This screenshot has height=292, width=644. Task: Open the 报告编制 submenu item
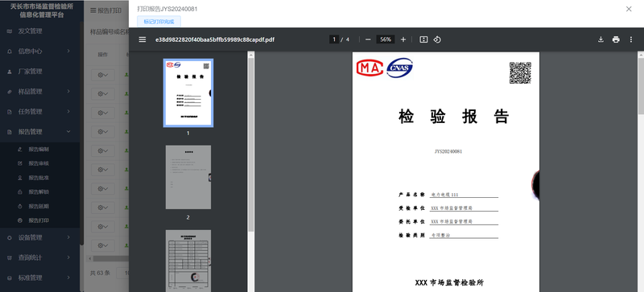[39, 149]
